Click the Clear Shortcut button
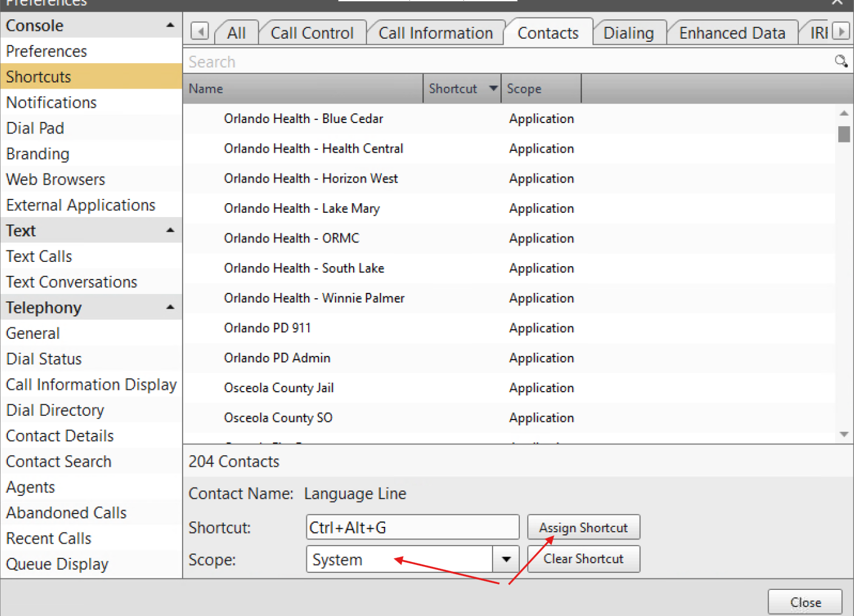This screenshot has width=854, height=616. click(583, 559)
